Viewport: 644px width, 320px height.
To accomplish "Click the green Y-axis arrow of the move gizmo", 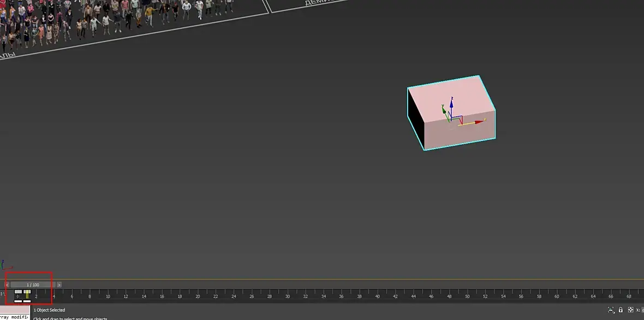I will [444, 109].
